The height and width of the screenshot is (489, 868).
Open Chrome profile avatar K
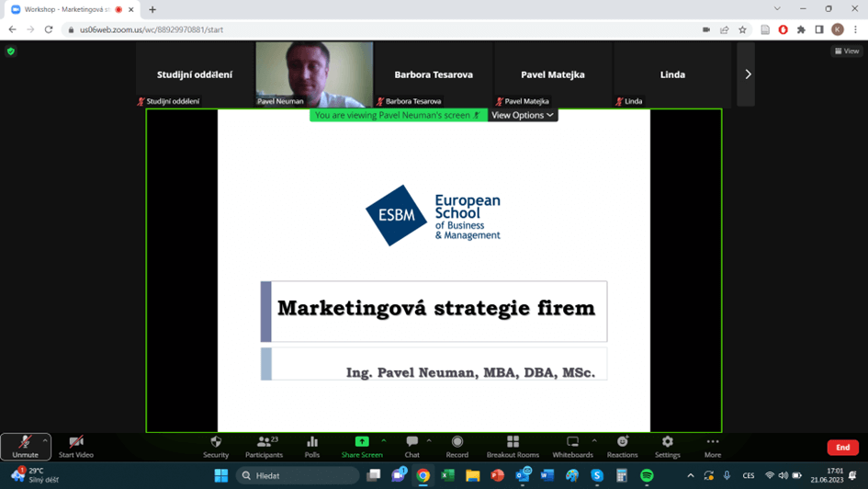click(x=838, y=30)
